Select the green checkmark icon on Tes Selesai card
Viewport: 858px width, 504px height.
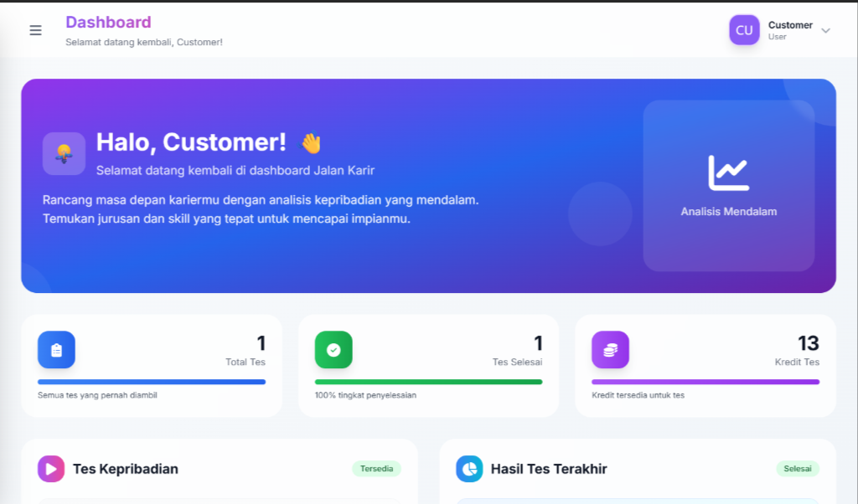click(333, 350)
